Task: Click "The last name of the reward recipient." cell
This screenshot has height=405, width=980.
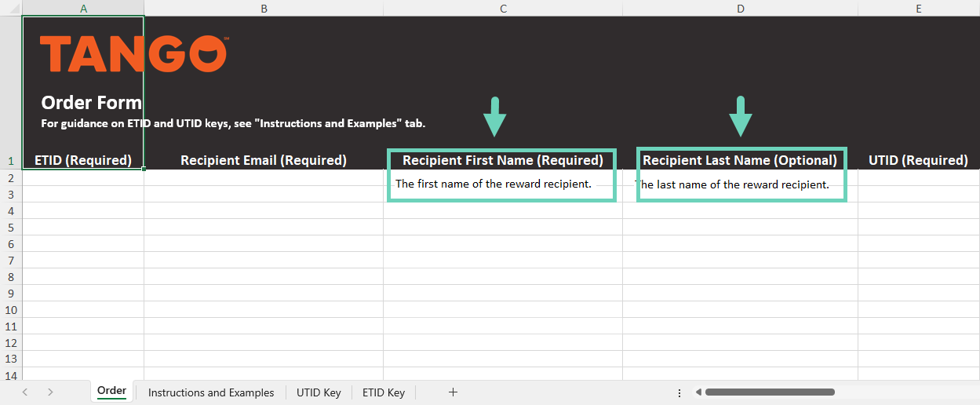Action: coord(732,185)
